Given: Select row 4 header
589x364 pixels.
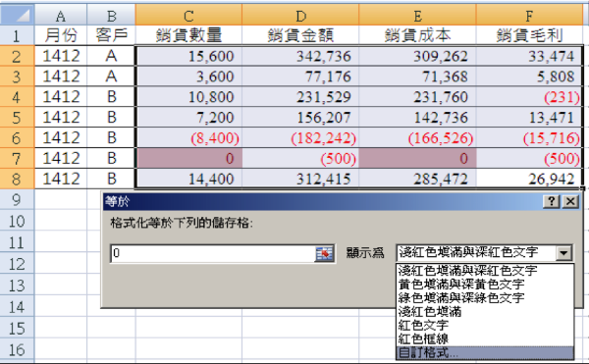Looking at the screenshot, I should pos(18,97).
